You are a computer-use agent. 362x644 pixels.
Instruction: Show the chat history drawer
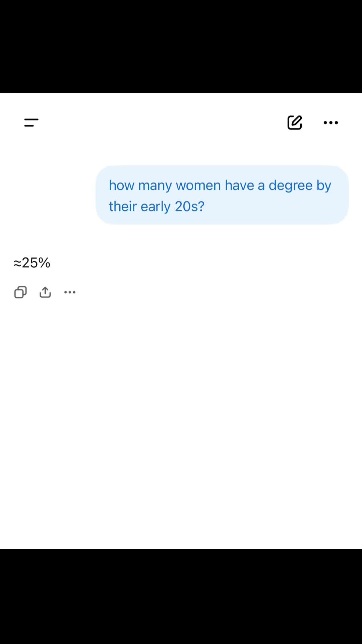[31, 122]
